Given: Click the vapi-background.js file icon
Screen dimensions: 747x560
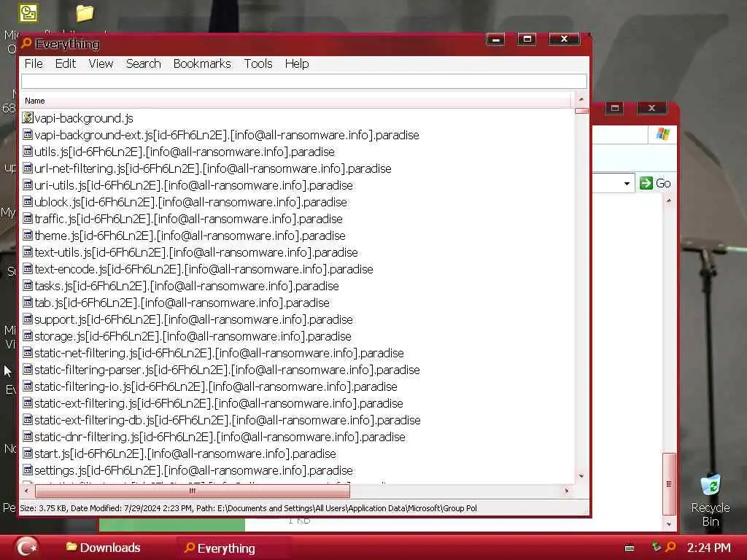Looking at the screenshot, I should [28, 117].
